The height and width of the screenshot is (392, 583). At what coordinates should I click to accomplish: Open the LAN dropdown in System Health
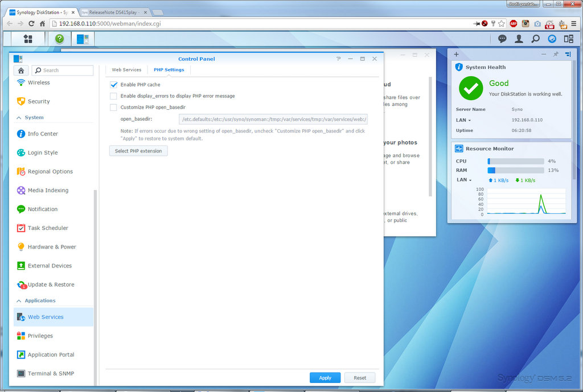[463, 120]
